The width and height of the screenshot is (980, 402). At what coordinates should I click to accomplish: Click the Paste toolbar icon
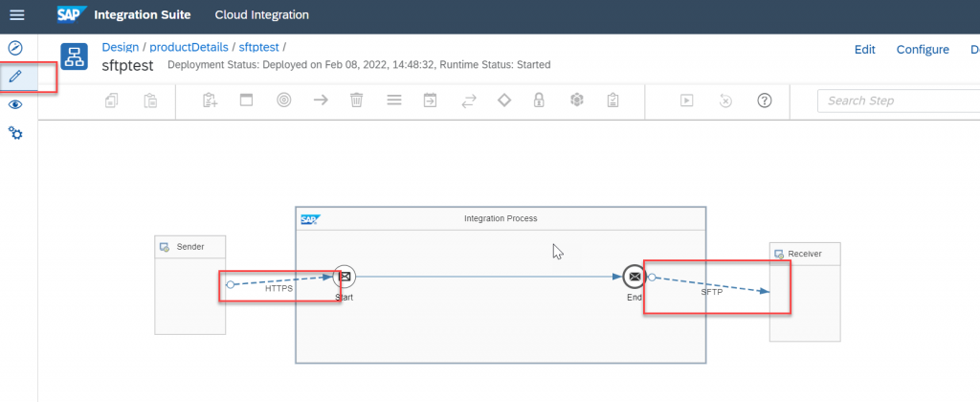point(150,100)
